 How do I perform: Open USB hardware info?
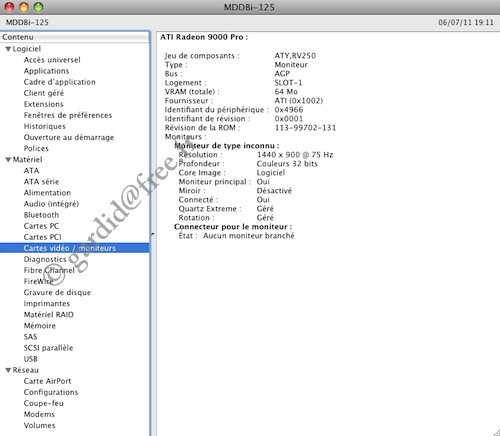click(30, 359)
